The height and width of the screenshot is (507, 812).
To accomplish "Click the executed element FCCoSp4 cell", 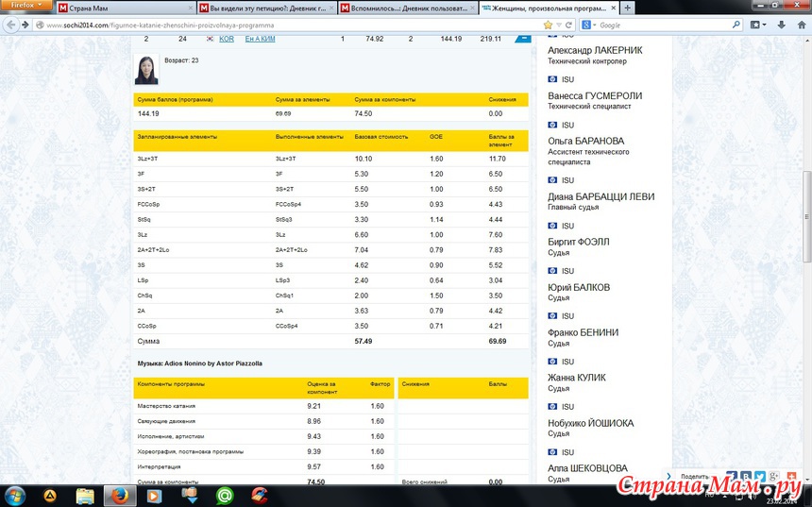I will click(x=288, y=204).
